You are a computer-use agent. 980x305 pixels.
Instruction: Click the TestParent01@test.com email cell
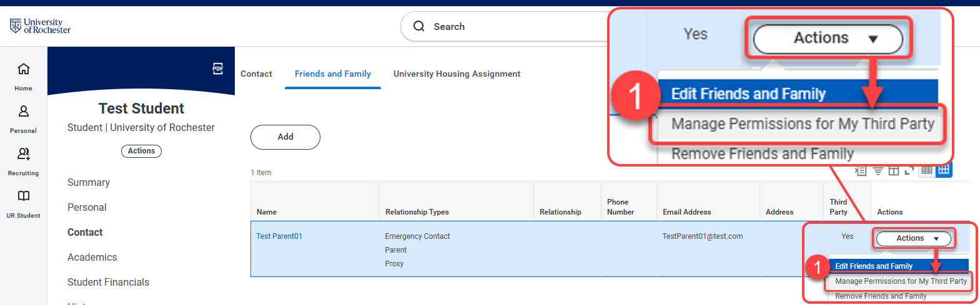[x=703, y=236]
